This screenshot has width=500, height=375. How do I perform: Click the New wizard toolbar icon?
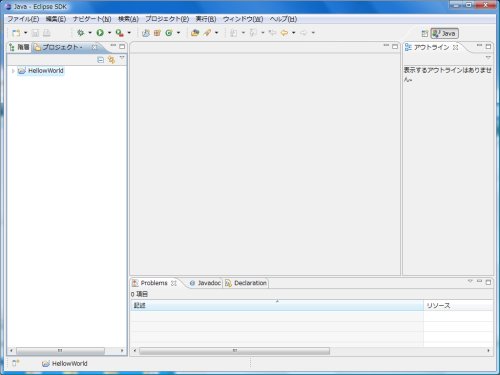tap(16, 33)
